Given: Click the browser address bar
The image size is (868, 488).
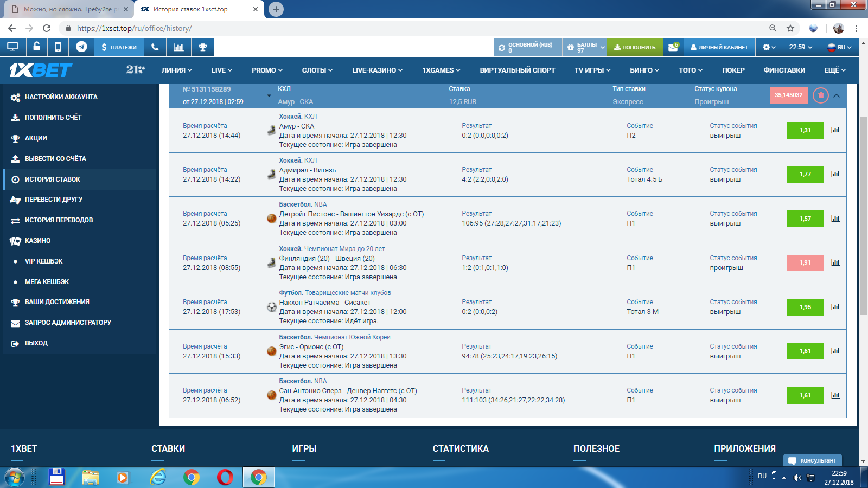Looking at the screenshot, I should pyautogui.click(x=412, y=28).
